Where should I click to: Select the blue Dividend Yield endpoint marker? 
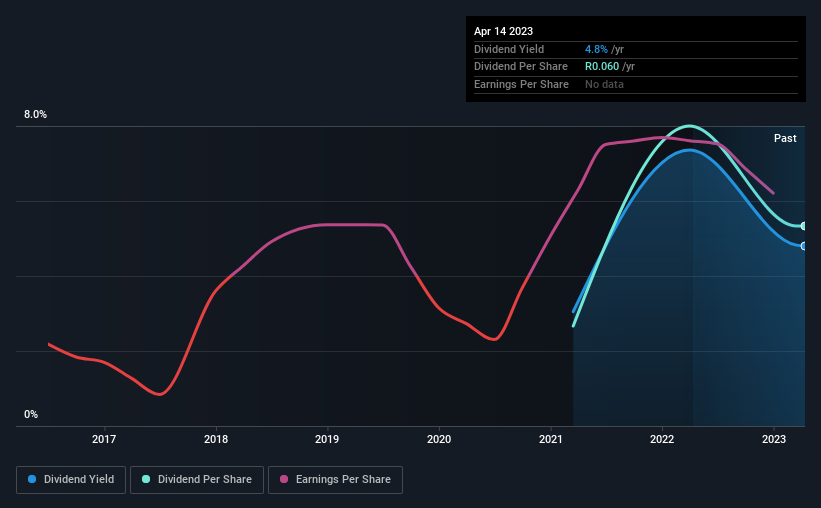[x=803, y=246]
